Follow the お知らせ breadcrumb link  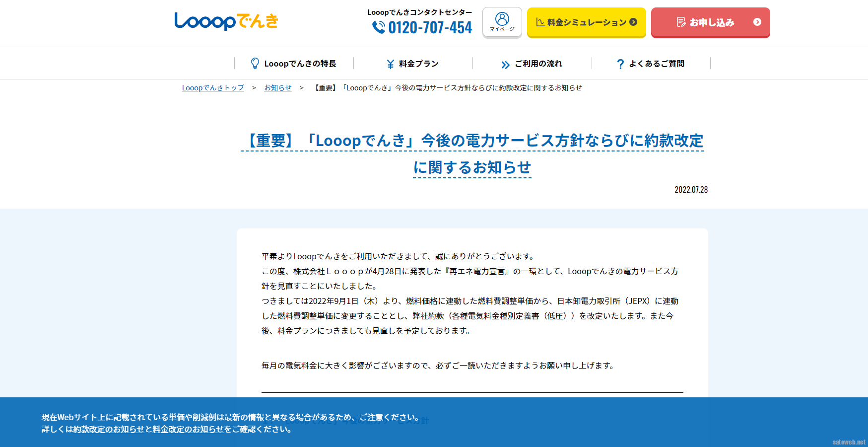tap(278, 88)
